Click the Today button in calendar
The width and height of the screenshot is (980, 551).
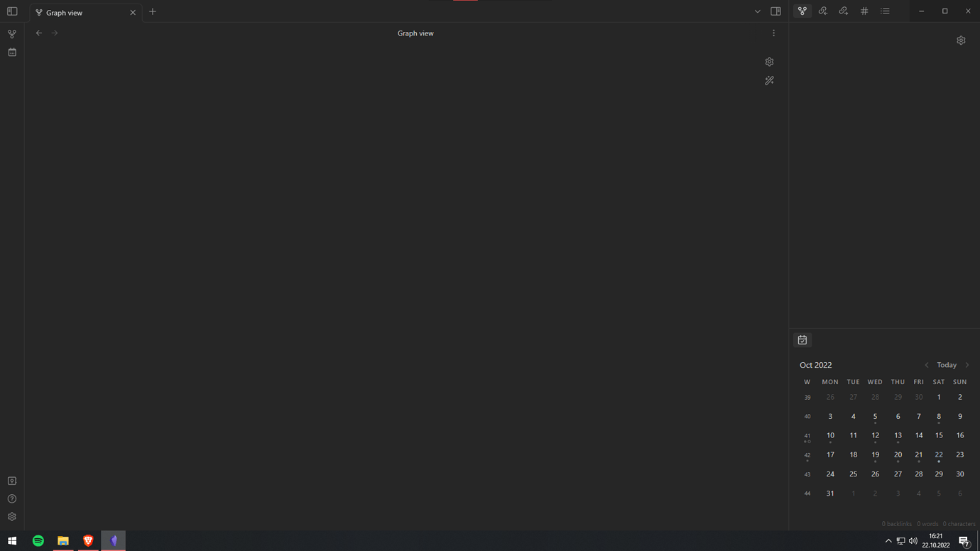(x=947, y=365)
